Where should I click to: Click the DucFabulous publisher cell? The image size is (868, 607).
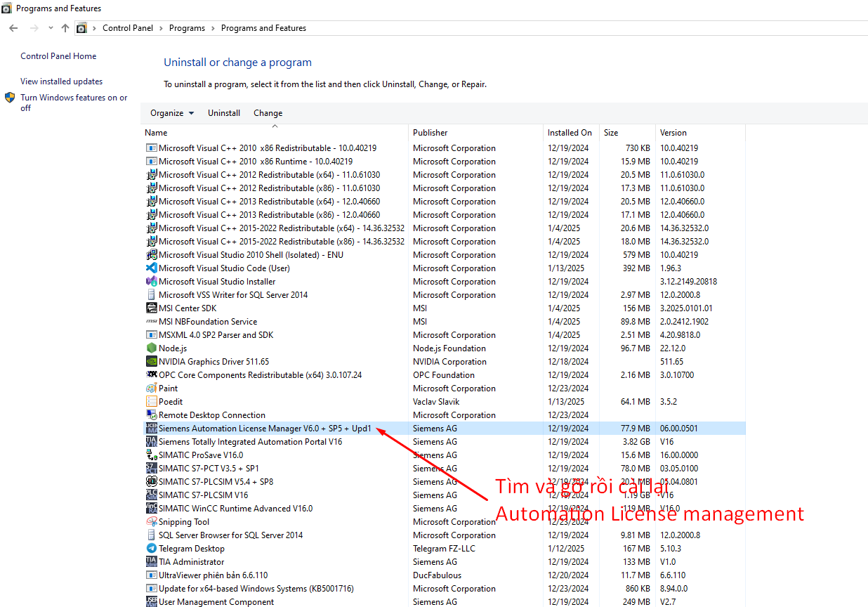pyautogui.click(x=437, y=575)
